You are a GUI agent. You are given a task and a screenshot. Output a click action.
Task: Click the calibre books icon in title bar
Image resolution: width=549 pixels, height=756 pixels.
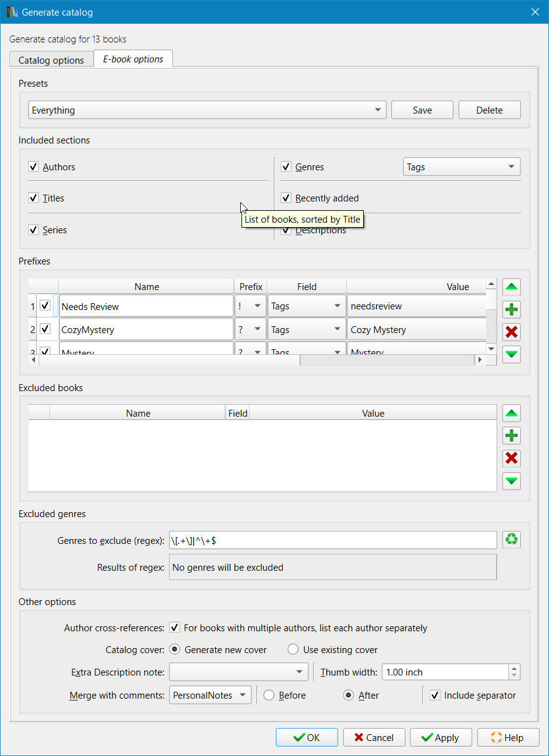[12, 12]
